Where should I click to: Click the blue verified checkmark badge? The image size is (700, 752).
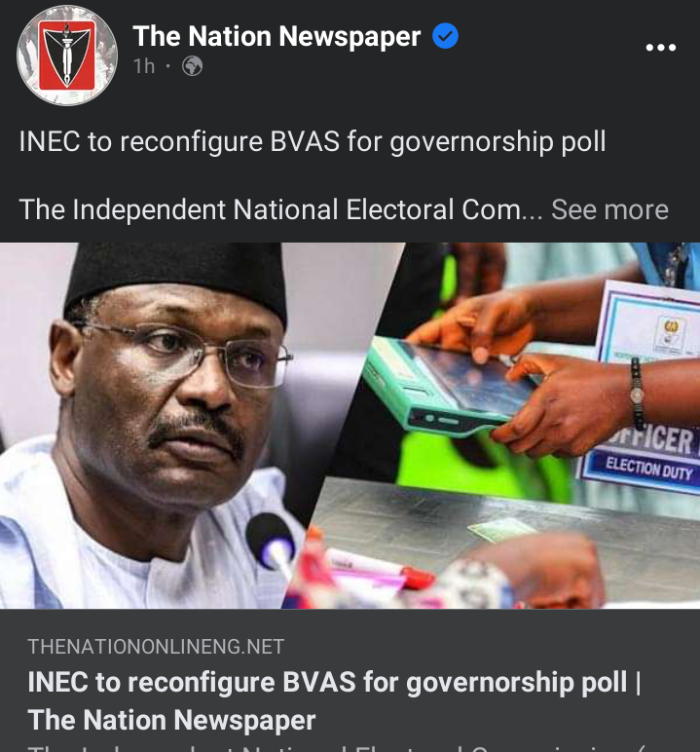coord(445,36)
